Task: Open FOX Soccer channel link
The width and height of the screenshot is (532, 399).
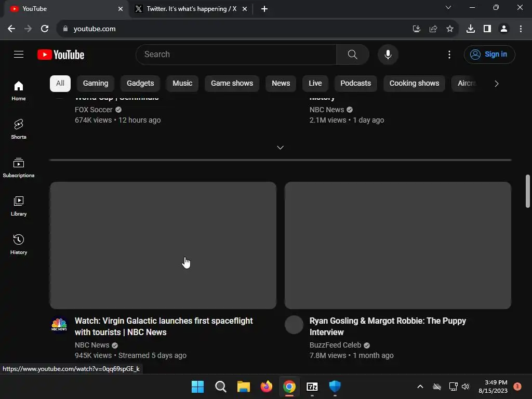Action: (x=94, y=110)
